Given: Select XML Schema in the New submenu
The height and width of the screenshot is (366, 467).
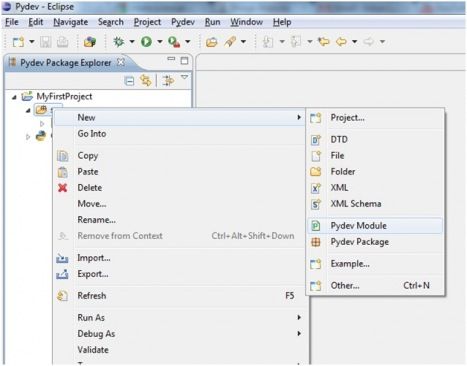Looking at the screenshot, I should coord(375,204).
